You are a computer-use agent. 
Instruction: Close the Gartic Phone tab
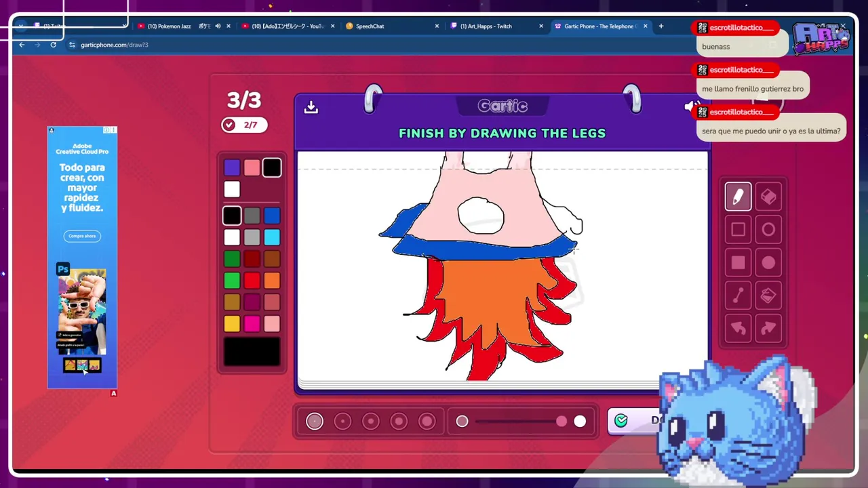645,26
